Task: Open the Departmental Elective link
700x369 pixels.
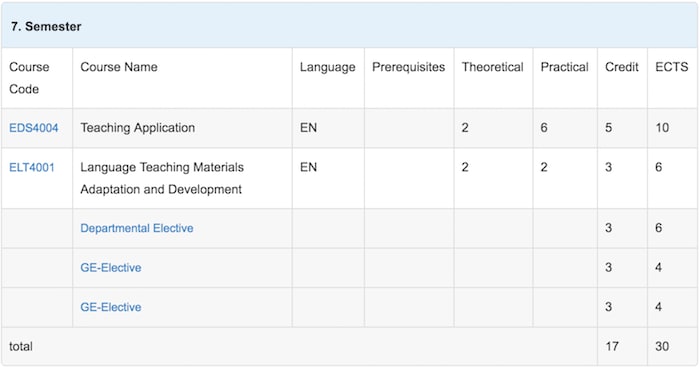Action: point(137,228)
